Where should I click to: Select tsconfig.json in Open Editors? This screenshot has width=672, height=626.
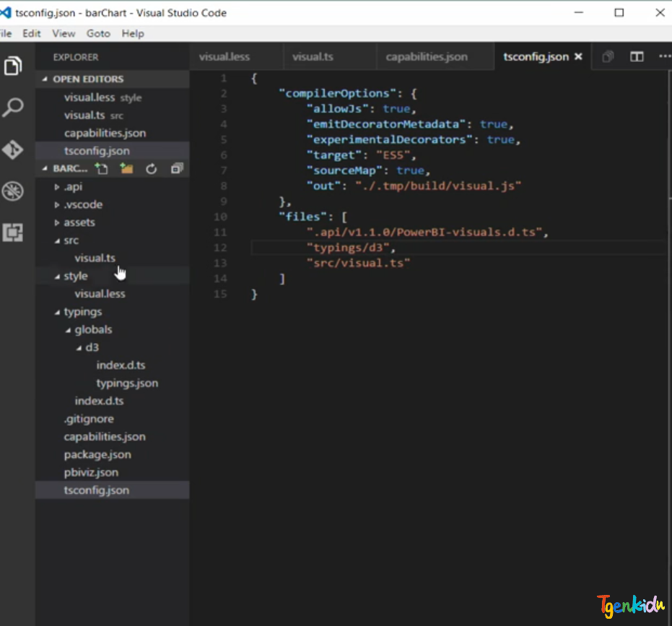coord(113,151)
